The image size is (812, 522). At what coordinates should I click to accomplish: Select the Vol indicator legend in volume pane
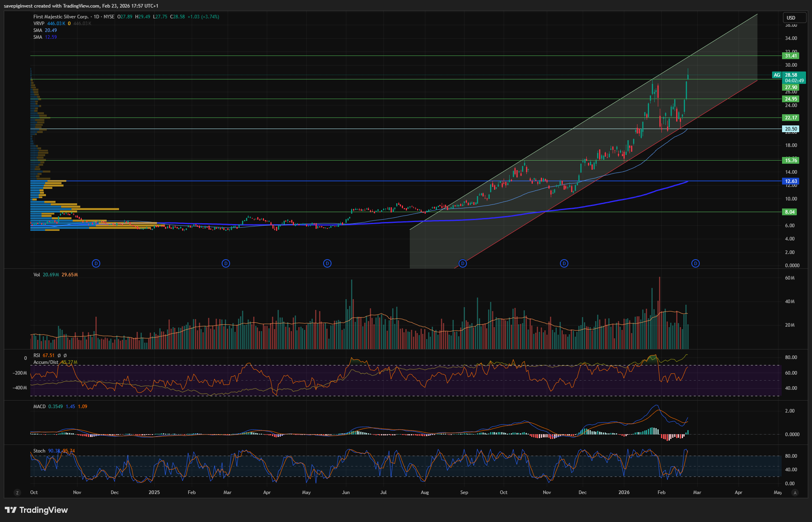[37, 275]
